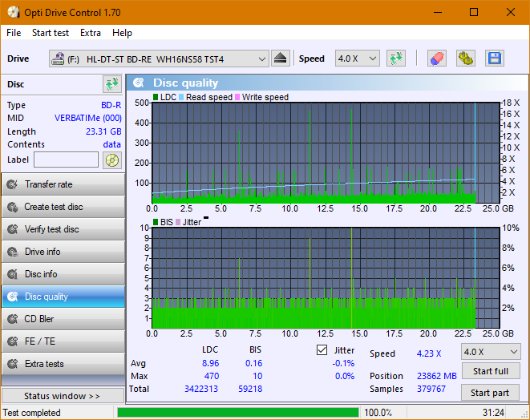Eject the disc with the eject icon

(x=280, y=59)
